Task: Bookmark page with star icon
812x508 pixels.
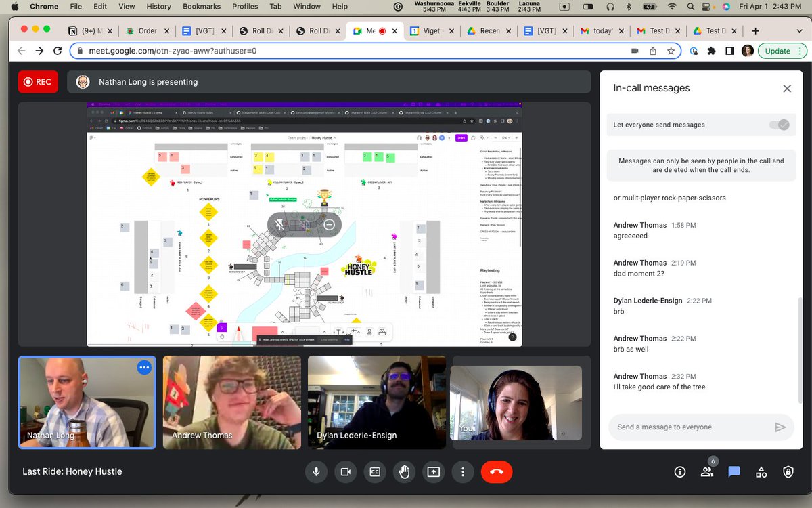Action: click(x=671, y=51)
